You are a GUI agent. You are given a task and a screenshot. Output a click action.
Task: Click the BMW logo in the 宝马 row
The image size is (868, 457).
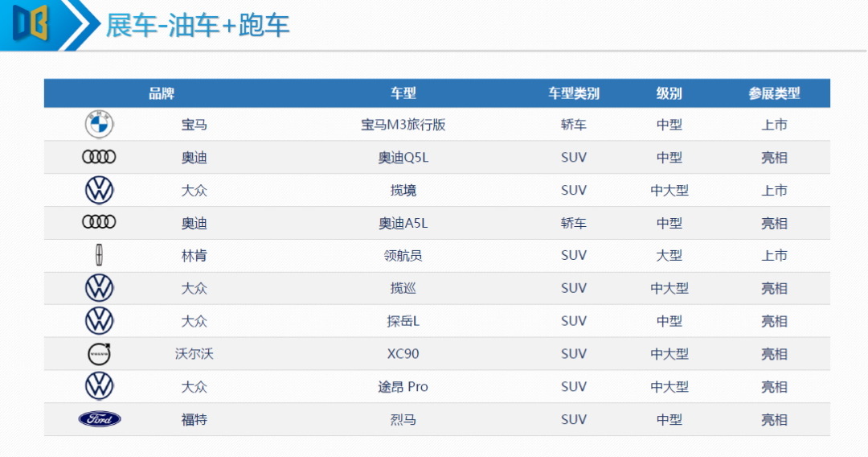click(99, 124)
